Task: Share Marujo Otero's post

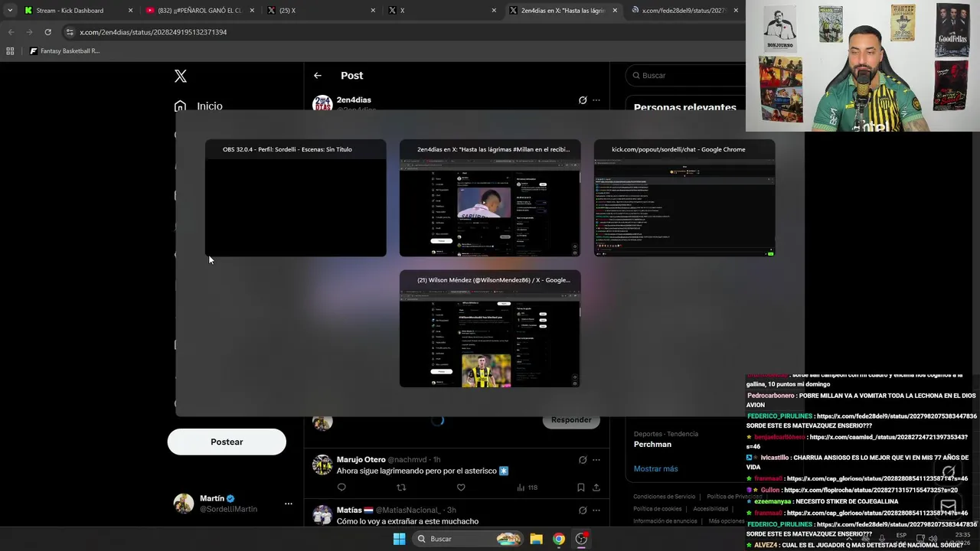Action: click(596, 487)
